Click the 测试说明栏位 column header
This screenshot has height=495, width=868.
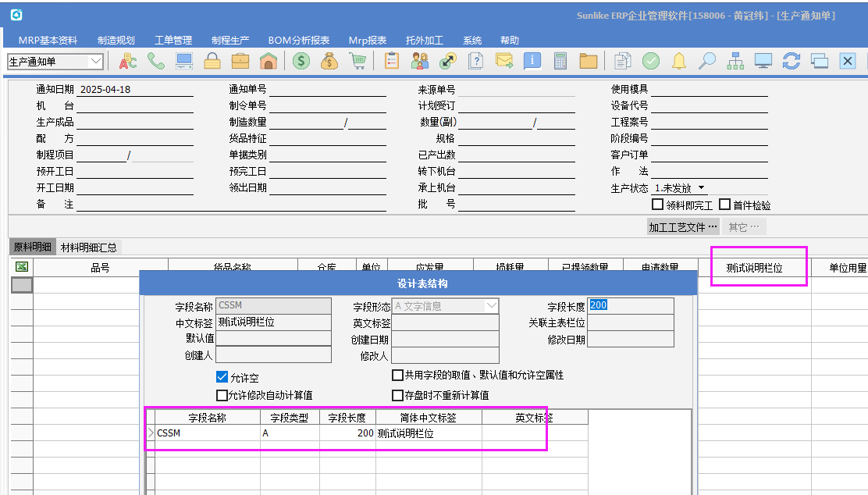point(753,268)
